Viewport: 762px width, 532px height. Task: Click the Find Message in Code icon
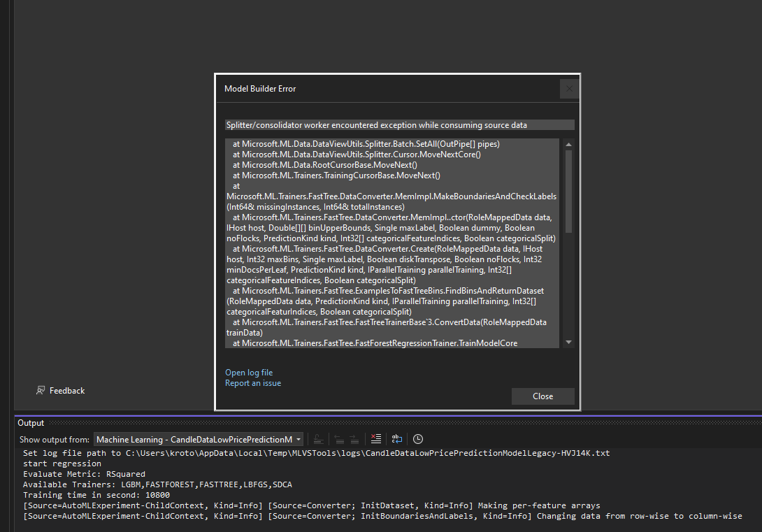point(318,439)
